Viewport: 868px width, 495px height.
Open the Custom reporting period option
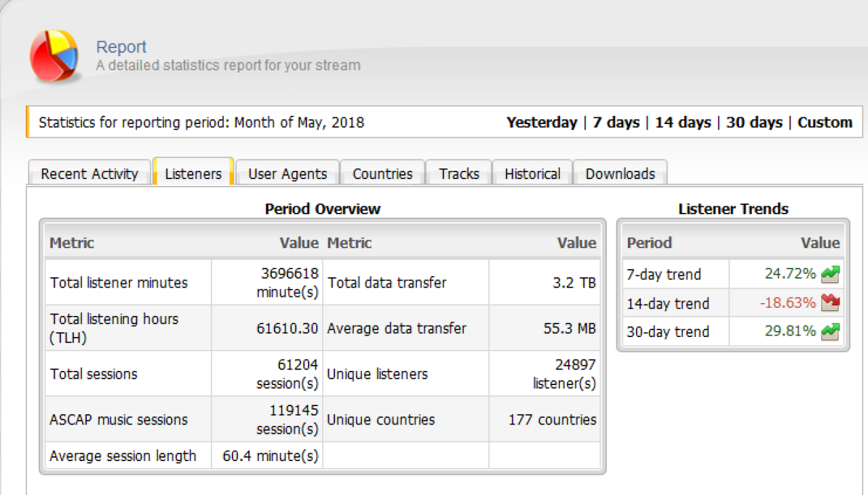(825, 123)
